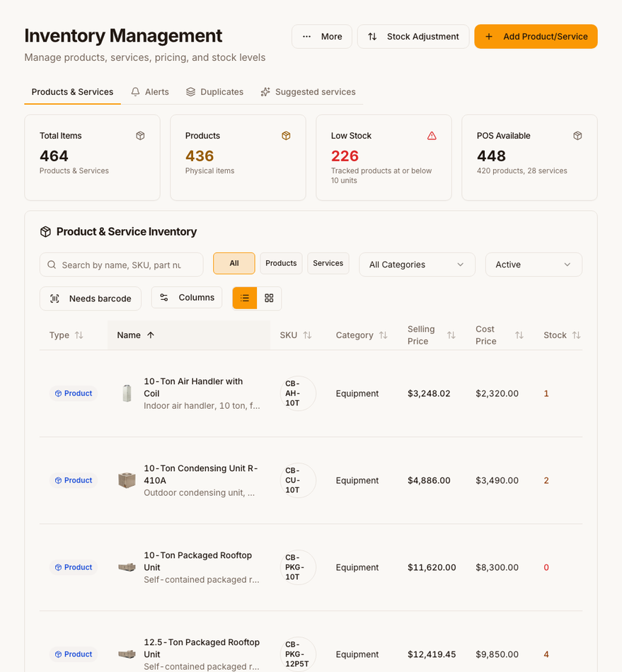Click SKU badge CB-PKG-10T
622x672 pixels.
point(298,567)
